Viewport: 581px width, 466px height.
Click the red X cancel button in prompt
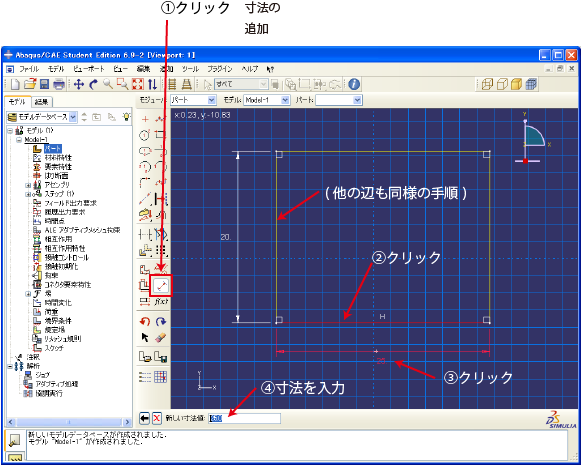click(157, 419)
